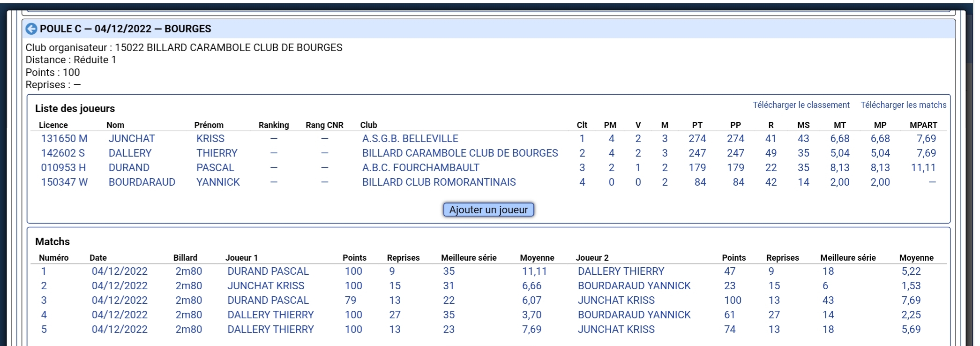Click the first name PASCAL in the player list
The height and width of the screenshot is (346, 980).
[215, 168]
